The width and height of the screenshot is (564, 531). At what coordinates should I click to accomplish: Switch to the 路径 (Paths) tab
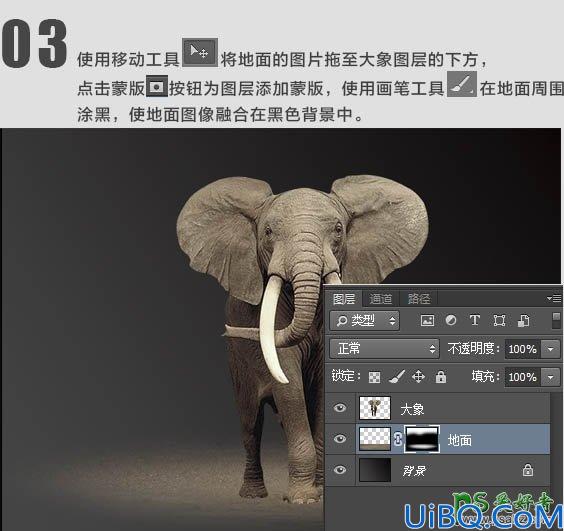pyautogui.click(x=419, y=299)
